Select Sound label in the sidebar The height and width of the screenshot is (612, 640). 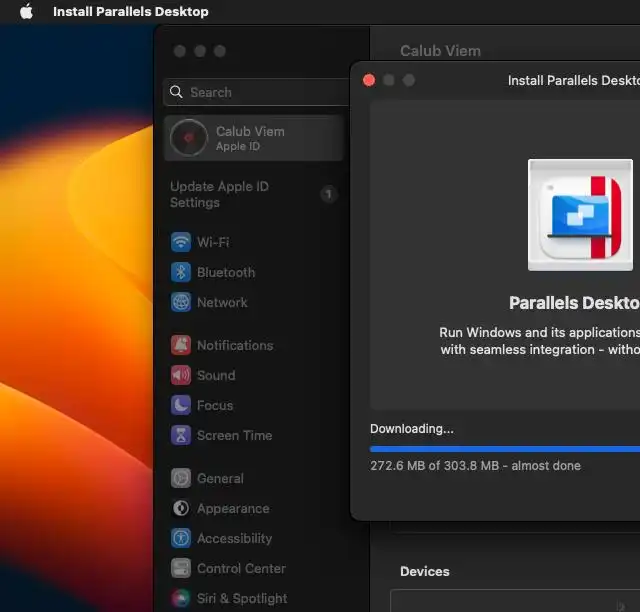(216, 375)
